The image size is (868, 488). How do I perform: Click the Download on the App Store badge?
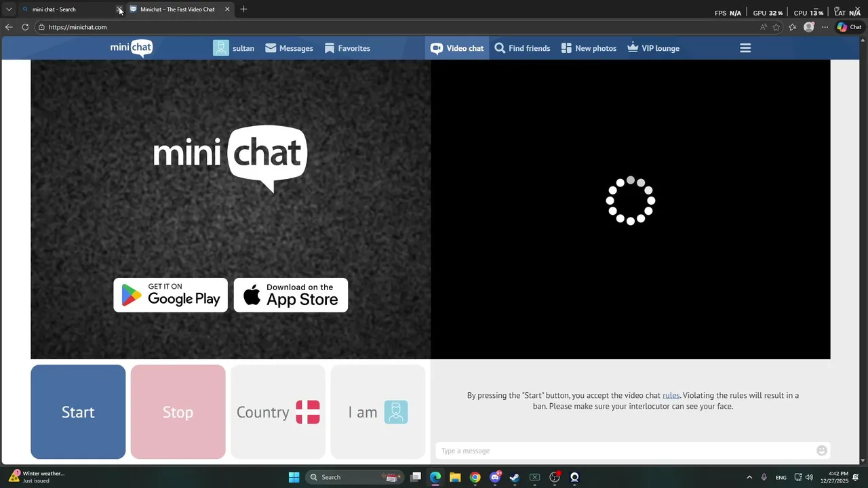click(291, 295)
